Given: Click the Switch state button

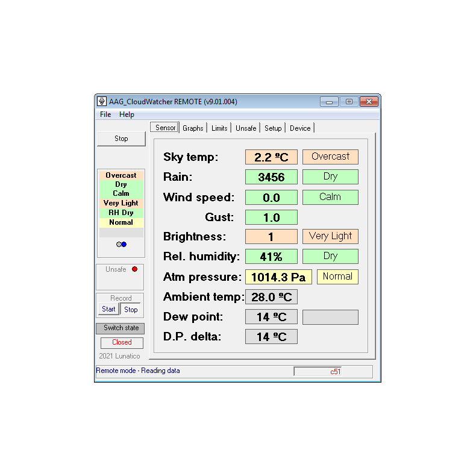Looking at the screenshot, I should 121,328.
